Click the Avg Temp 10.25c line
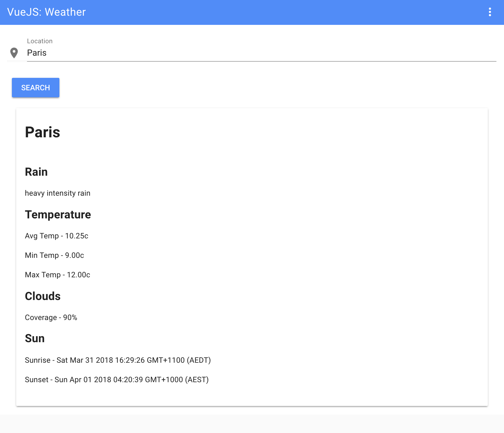Screen dimensions: 504x433 56,236
